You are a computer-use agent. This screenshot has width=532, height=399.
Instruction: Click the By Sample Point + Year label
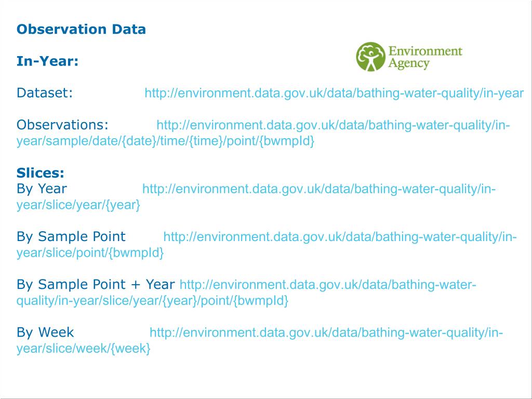[x=96, y=284]
